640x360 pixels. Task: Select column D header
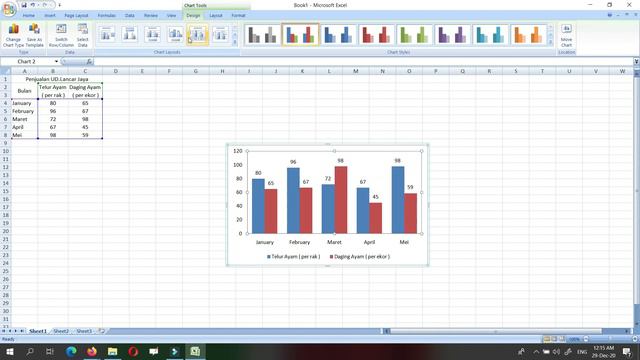116,71
